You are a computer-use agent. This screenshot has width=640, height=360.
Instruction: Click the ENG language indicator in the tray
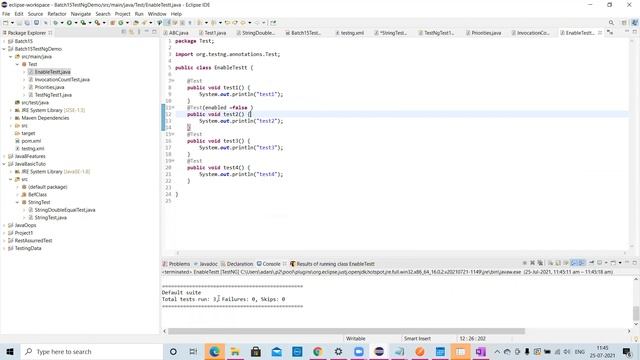pos(579,351)
